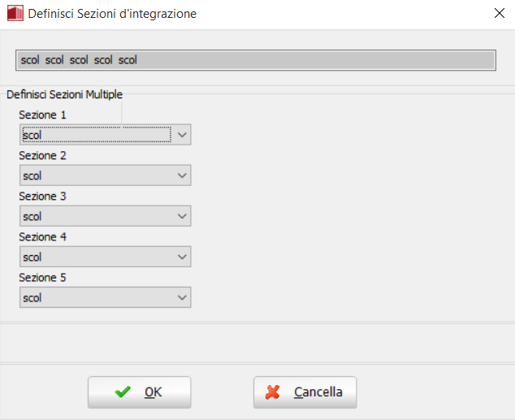
Task: Click the red application icon in title bar
Action: click(x=15, y=14)
